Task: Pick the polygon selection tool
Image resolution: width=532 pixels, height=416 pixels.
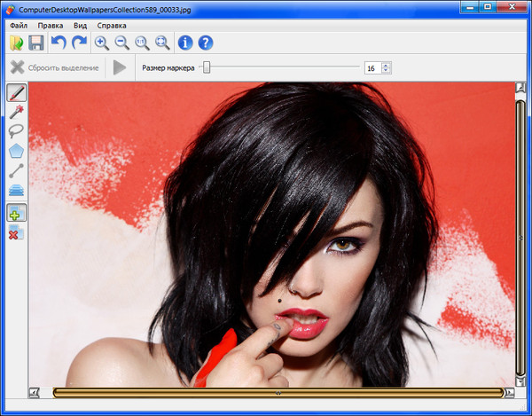Action: tap(16, 151)
